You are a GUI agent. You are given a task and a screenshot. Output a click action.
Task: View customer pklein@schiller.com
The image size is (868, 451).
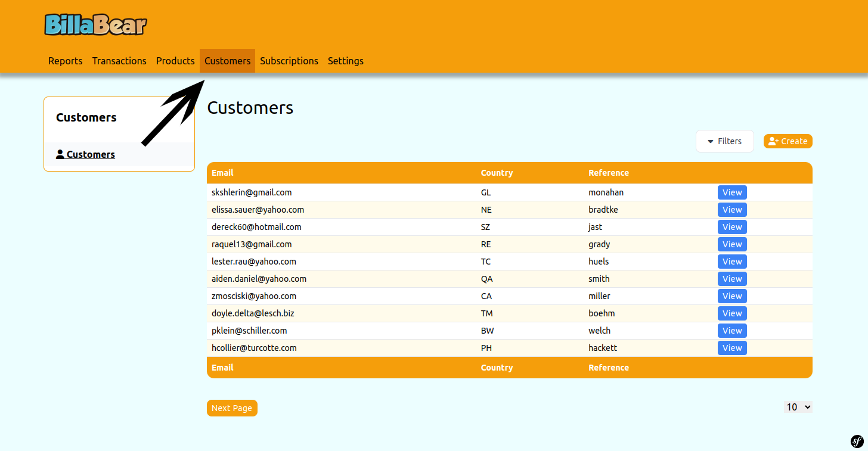(732, 331)
